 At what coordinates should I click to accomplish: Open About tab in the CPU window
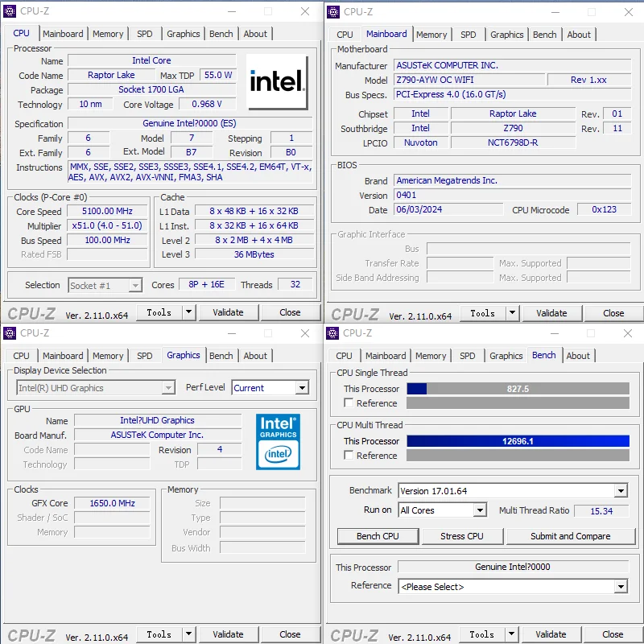(255, 34)
